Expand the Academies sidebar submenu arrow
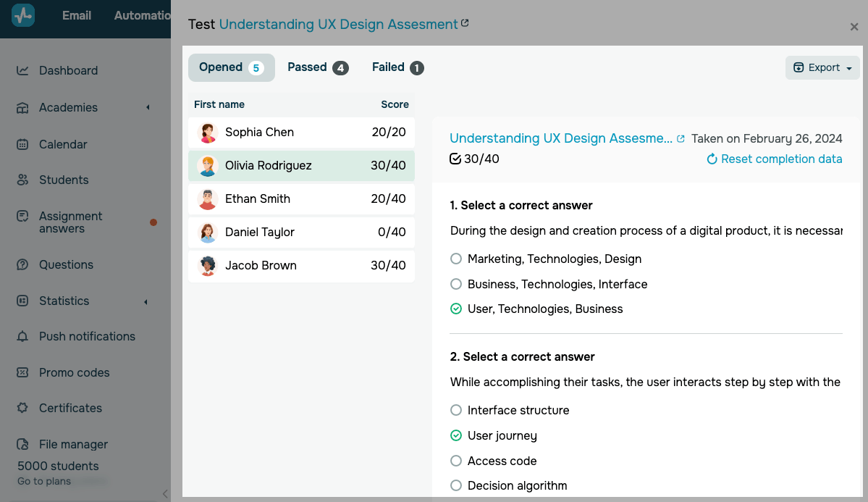 coord(148,107)
